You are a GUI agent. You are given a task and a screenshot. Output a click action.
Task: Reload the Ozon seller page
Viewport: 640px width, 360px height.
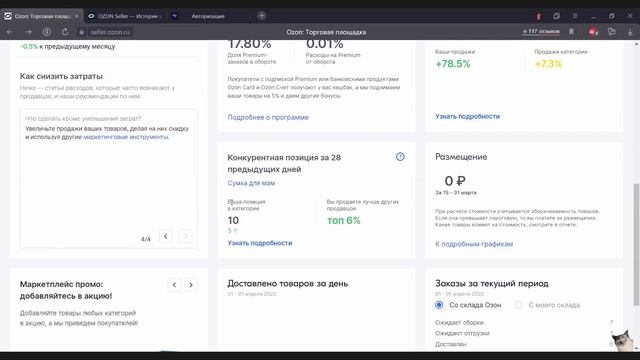tap(65, 32)
